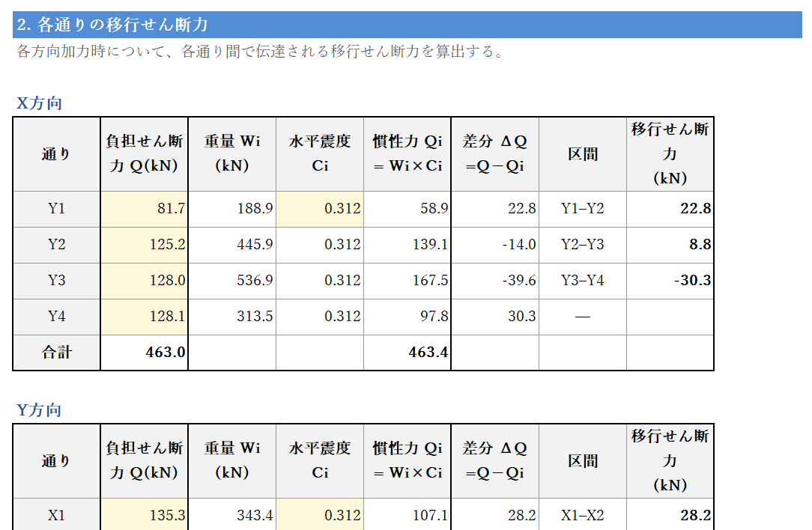This screenshot has height=530, width=812.
Task: Select Y1 row shear force cell 81.7
Action: (x=144, y=209)
